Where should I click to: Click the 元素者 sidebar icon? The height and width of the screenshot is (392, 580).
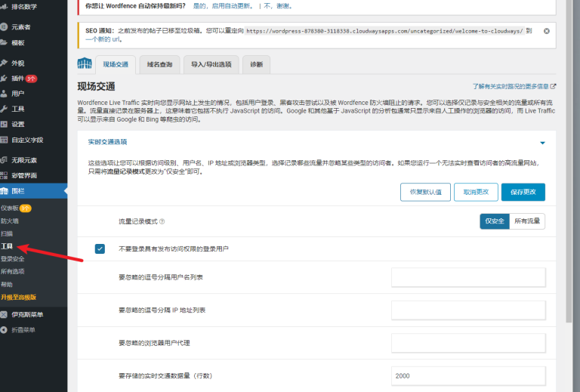click(x=4, y=26)
